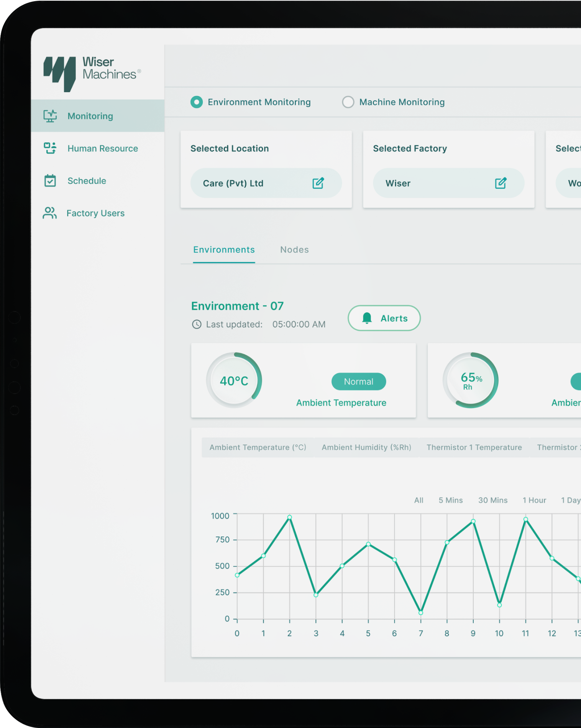The image size is (581, 728).
Task: Choose the 5 Mins time range
Action: pos(450,500)
